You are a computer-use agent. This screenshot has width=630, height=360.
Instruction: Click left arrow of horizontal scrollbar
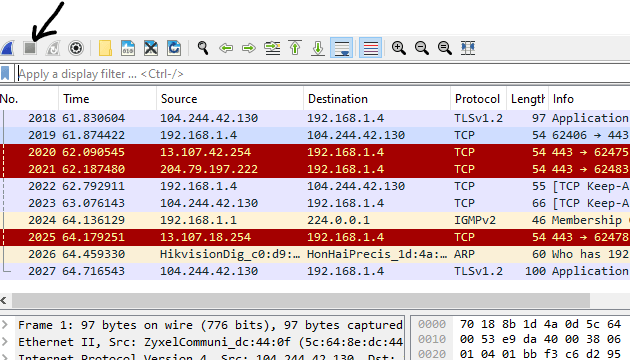click(x=4, y=300)
